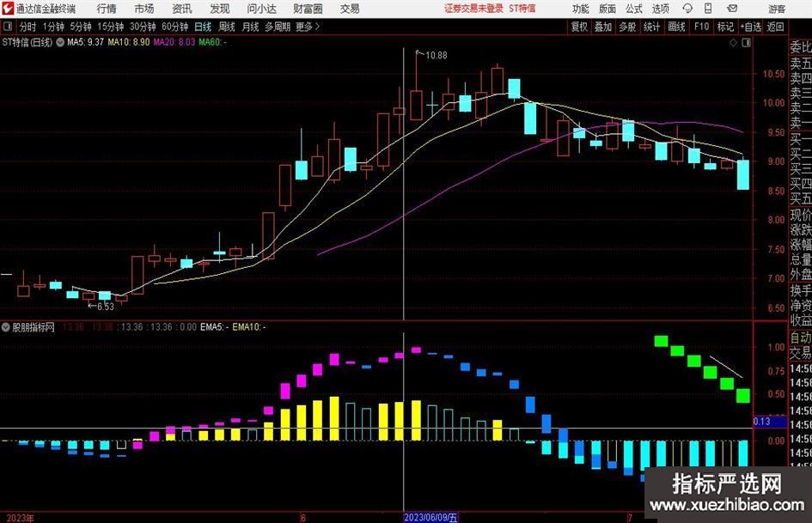Click the 通达信 red logo icon
Viewport: 812px width, 523px height.
[8, 9]
